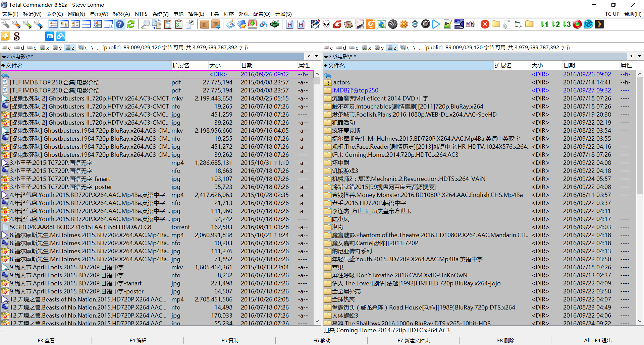This screenshot has width=644, height=345.
Task: Click the right panel path z:\$电影\*.*
Action: [342, 56]
